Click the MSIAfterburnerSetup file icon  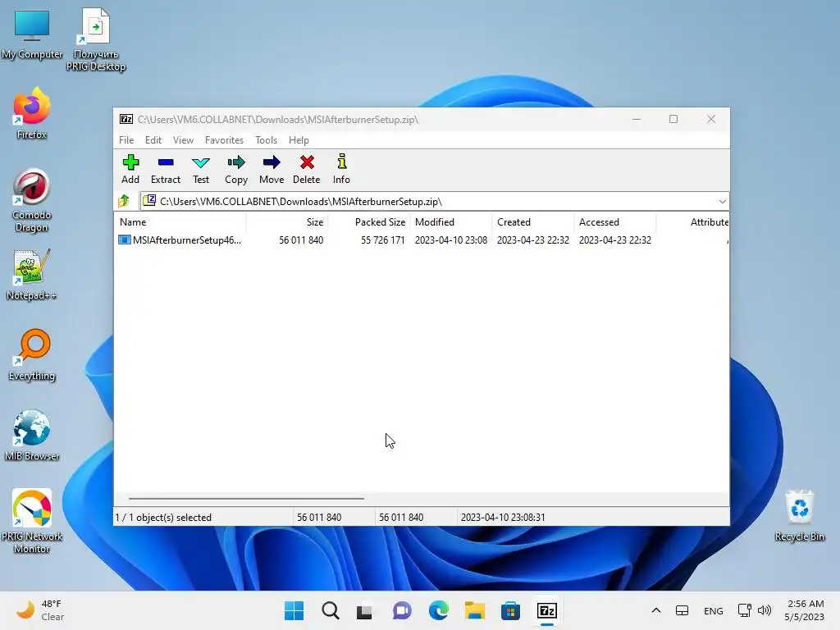pos(125,240)
